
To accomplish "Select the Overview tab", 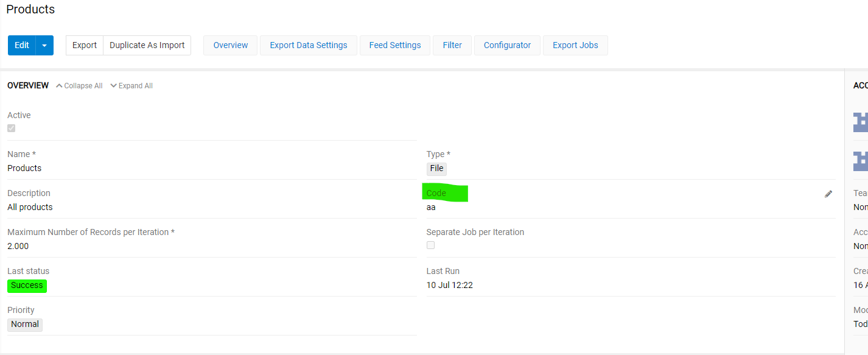I will coord(230,46).
